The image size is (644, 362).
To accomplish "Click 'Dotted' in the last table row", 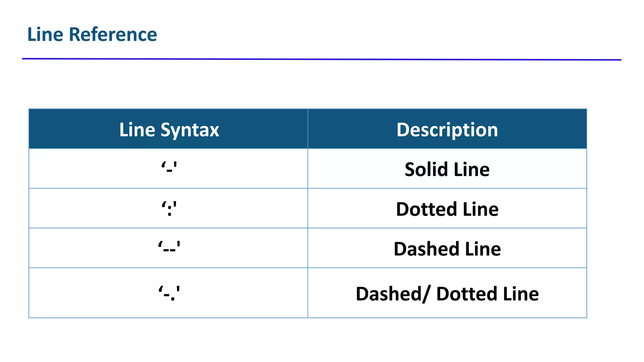I will click(467, 294).
